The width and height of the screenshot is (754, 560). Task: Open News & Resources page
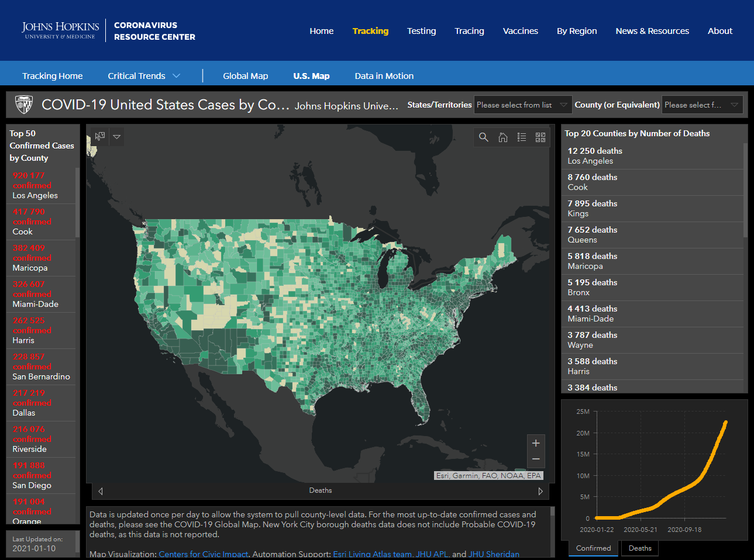point(652,31)
